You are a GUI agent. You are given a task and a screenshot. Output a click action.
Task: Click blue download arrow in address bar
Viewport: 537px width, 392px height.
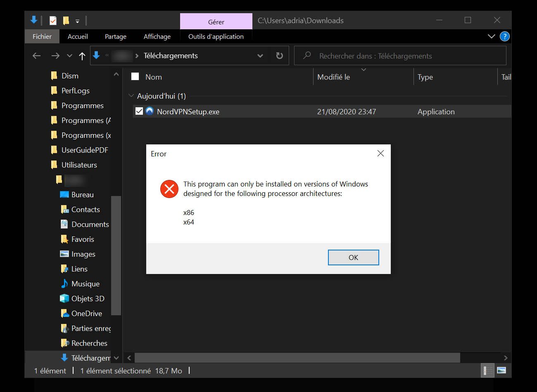[97, 55]
